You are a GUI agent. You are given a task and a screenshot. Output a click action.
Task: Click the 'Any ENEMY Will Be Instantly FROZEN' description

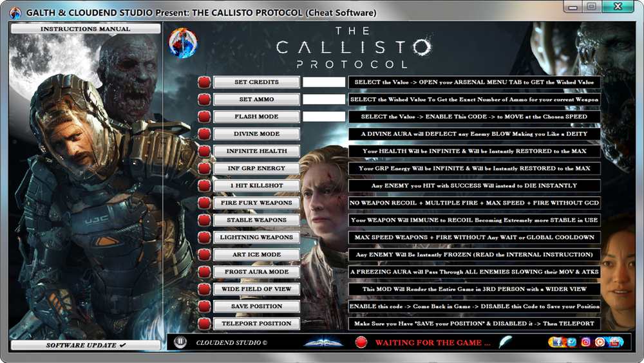click(x=475, y=255)
